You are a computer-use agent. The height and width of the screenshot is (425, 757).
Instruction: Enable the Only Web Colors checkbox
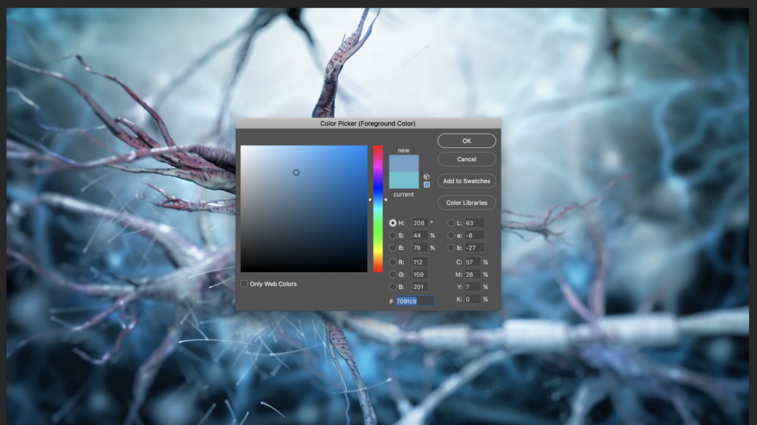[x=244, y=283]
